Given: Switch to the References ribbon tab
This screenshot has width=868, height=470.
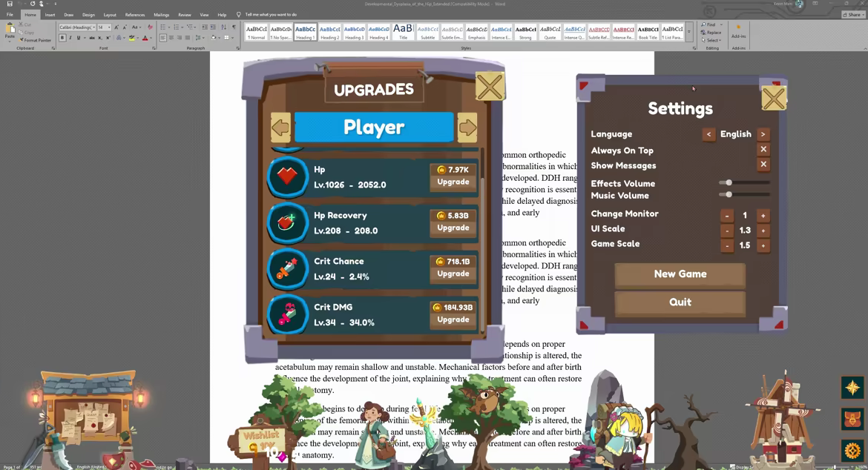Looking at the screenshot, I should coord(135,15).
